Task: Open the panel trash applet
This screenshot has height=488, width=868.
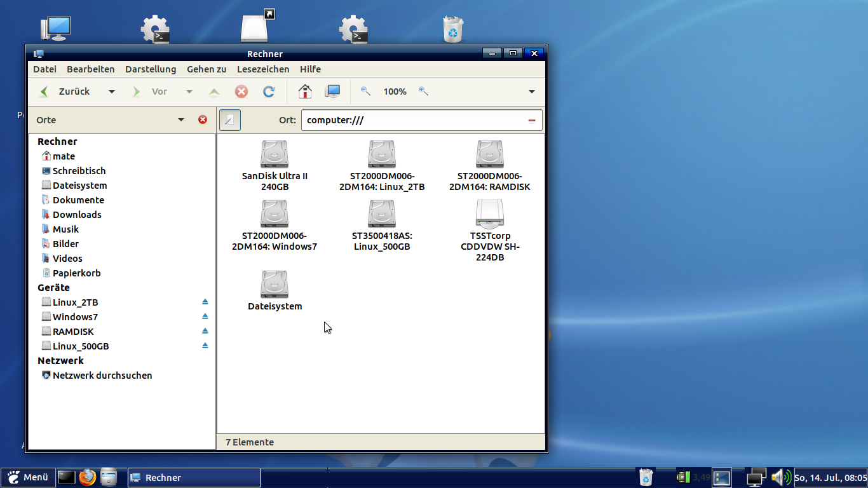Action: (646, 477)
